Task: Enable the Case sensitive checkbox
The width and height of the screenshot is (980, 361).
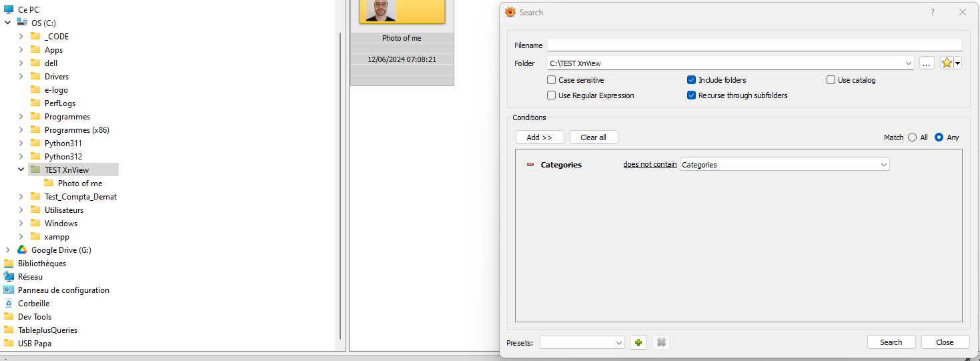Action: pos(551,80)
